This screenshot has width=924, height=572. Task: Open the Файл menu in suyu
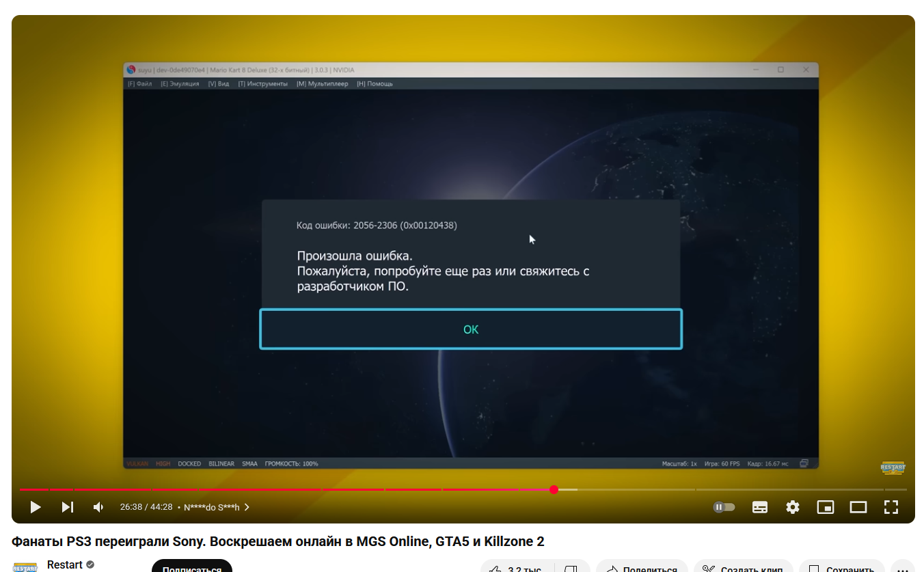(x=140, y=84)
